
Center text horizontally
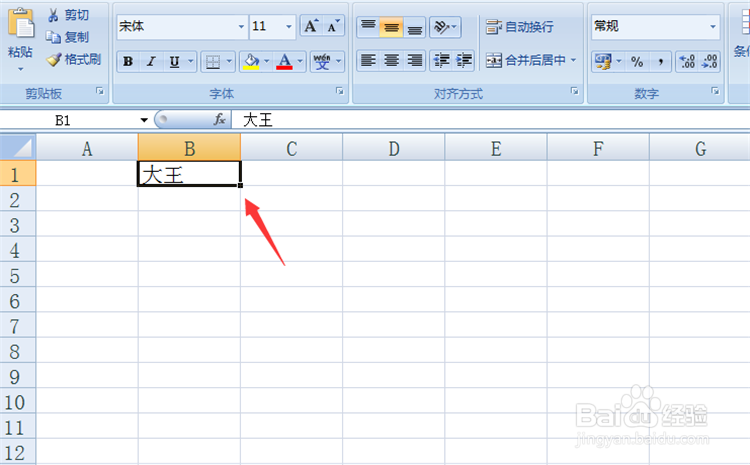pyautogui.click(x=392, y=60)
